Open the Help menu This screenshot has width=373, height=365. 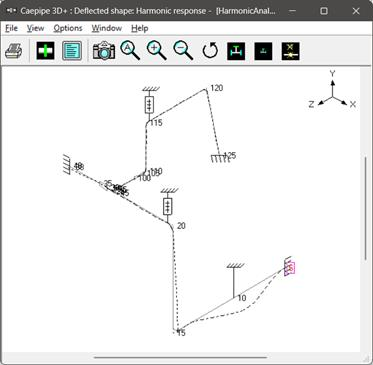click(x=140, y=28)
